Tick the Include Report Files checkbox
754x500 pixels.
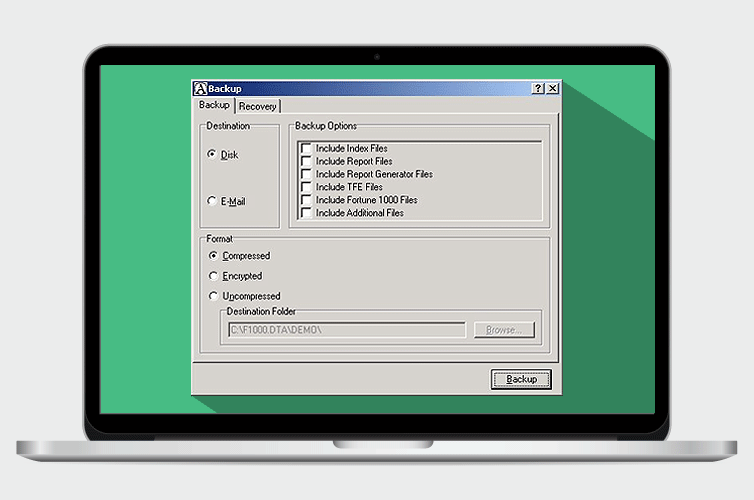point(306,161)
